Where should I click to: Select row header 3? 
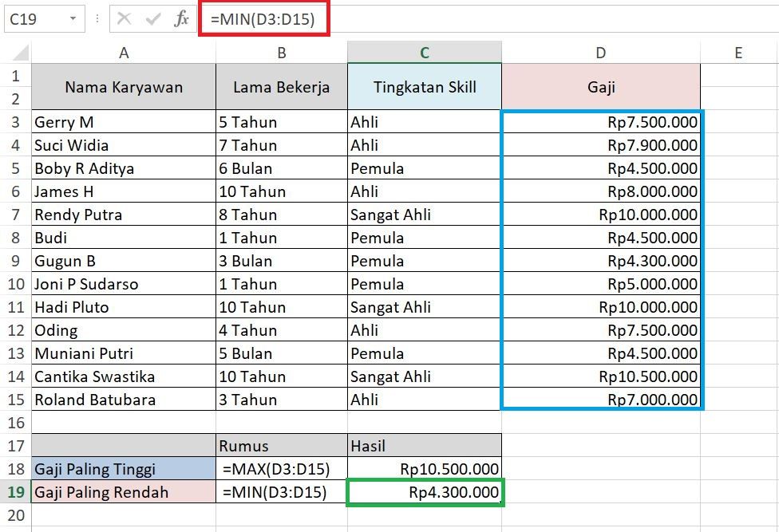14,121
